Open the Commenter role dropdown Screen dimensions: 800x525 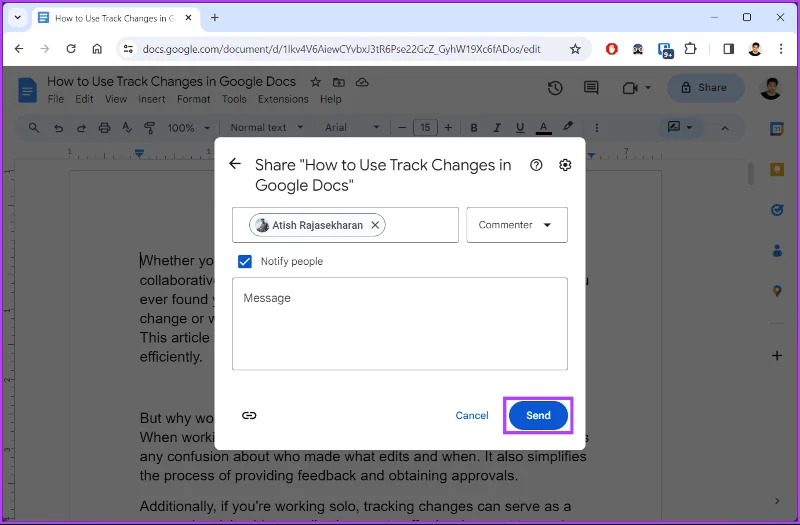click(x=517, y=225)
